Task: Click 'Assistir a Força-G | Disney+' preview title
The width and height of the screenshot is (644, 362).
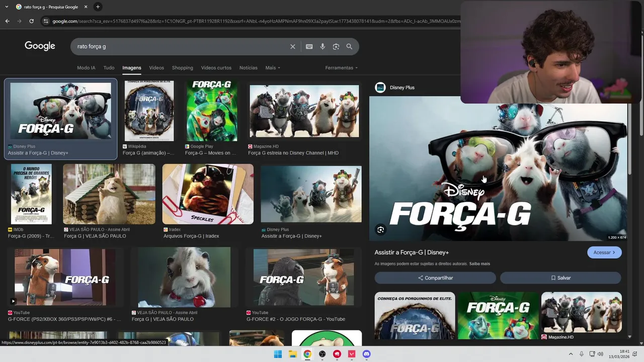Action: coord(412,252)
